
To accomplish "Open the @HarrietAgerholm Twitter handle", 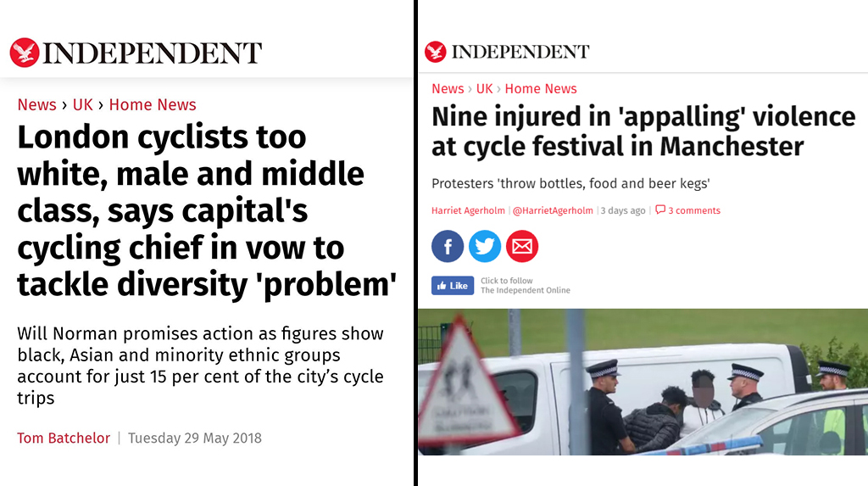I will tap(553, 210).
